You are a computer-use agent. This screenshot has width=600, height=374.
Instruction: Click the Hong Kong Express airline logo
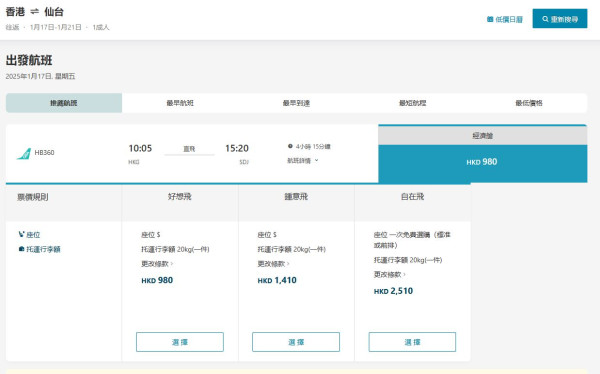click(x=24, y=154)
